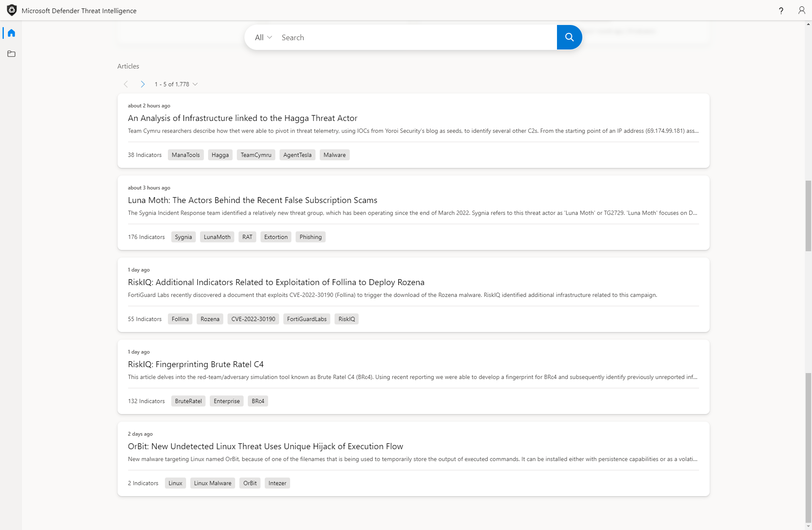Click the blue search magnifier button
The height and width of the screenshot is (530, 812).
(x=569, y=37)
